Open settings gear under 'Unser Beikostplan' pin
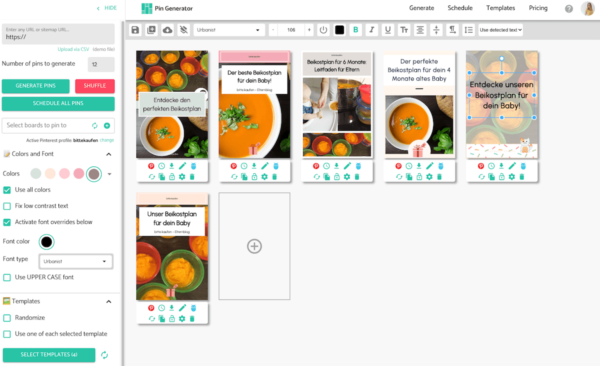The height and width of the screenshot is (366, 600). [182, 319]
